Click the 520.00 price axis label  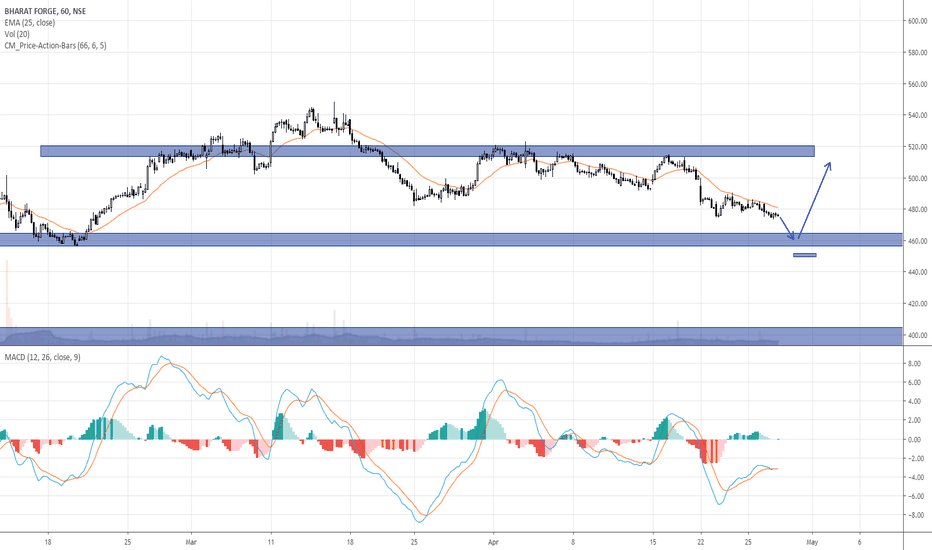coord(917,147)
